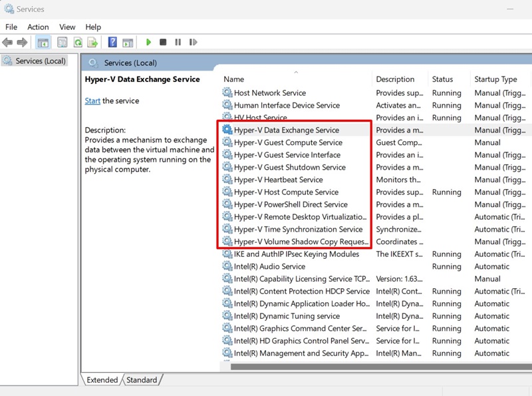
Task: Select Hyper-V Volume Shadow Copy Requestor row
Action: (x=375, y=242)
